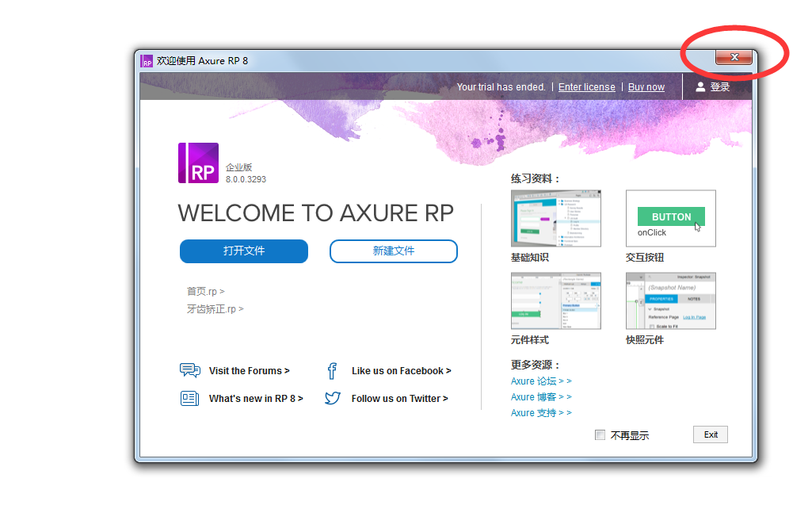Open the 交互按钮 tutorial thumbnail

coord(671,218)
